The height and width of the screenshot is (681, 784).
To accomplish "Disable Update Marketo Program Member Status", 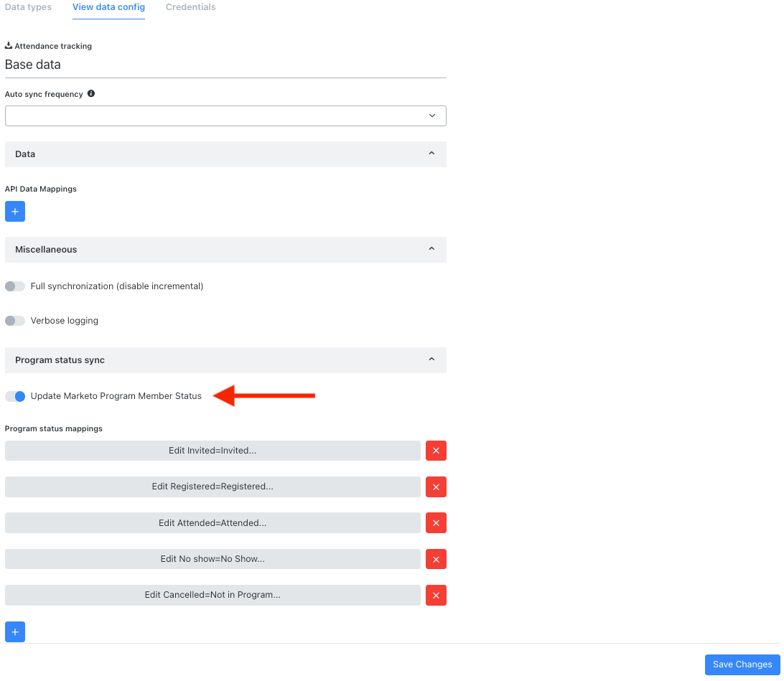I will 15,396.
